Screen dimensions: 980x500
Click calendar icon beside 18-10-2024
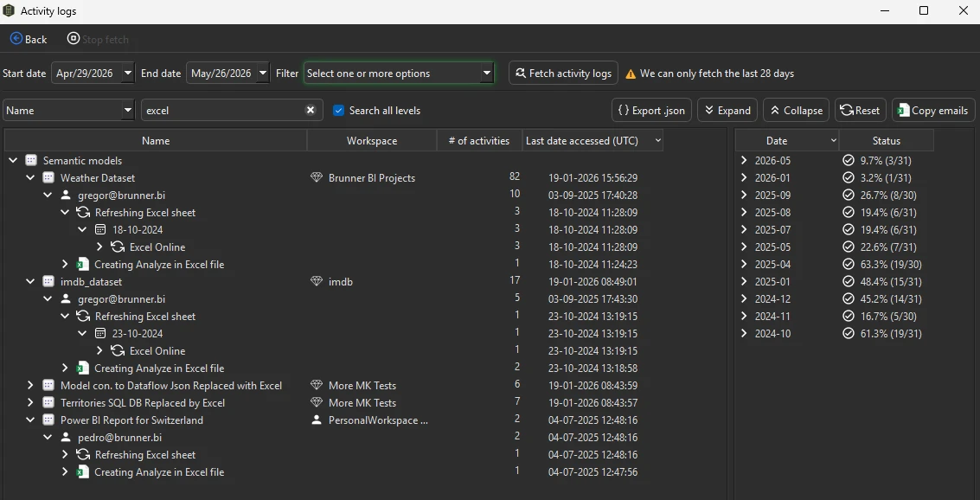coord(100,230)
